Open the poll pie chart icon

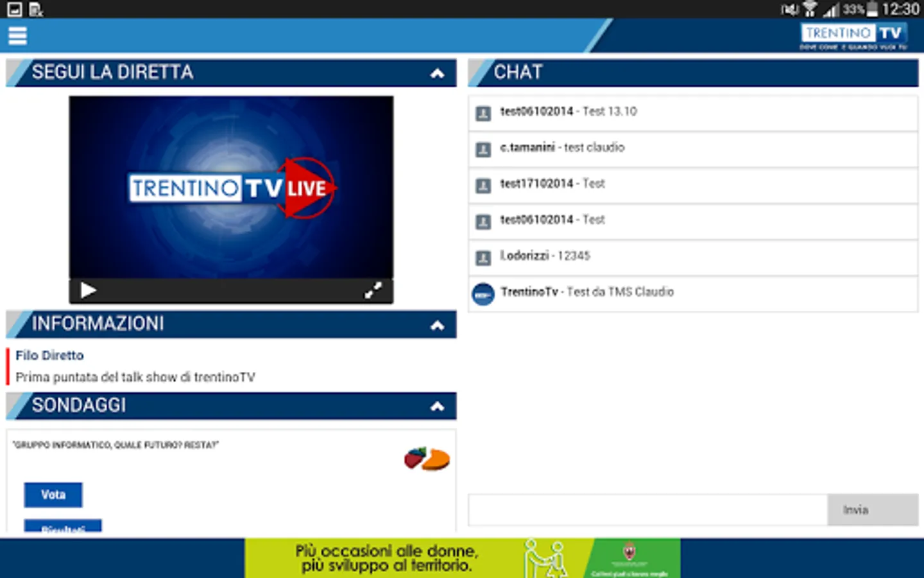(x=427, y=459)
